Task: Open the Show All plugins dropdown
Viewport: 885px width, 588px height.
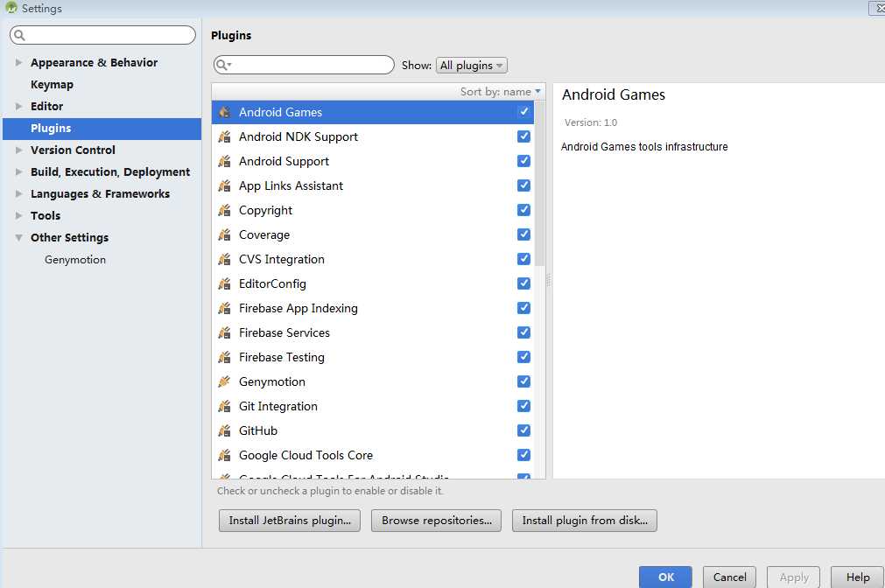Action: point(471,66)
